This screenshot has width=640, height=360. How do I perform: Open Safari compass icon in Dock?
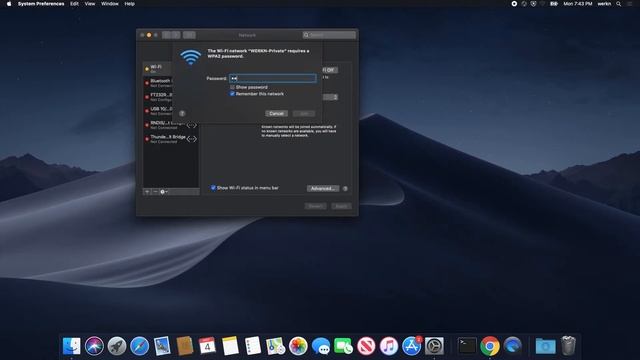[140, 346]
